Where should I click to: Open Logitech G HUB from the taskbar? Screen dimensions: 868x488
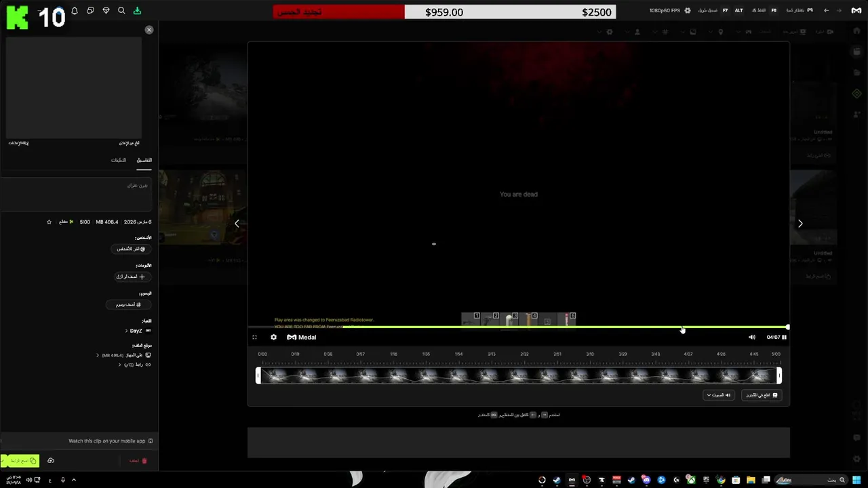click(x=675, y=480)
